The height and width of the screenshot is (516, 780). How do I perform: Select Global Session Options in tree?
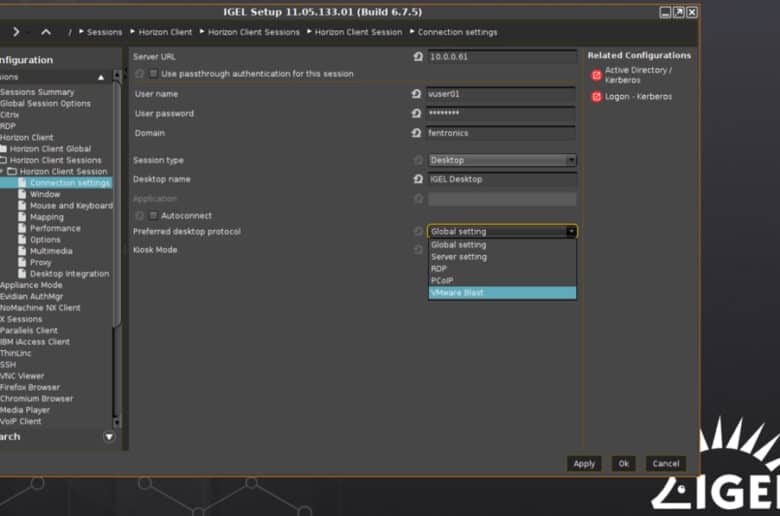click(x=45, y=103)
